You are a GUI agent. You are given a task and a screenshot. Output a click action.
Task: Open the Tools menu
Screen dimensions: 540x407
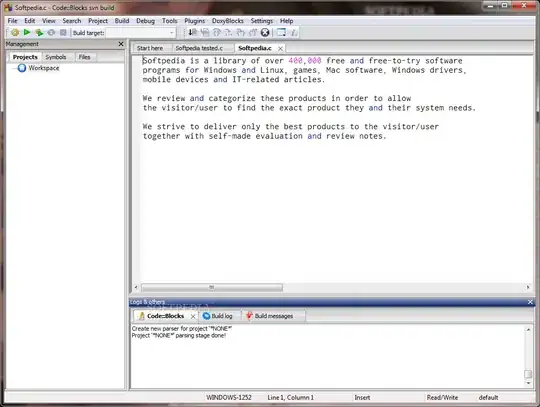(169, 21)
